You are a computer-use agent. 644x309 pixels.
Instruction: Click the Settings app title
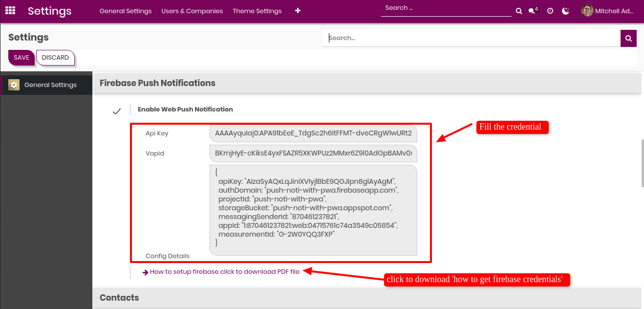coord(49,11)
